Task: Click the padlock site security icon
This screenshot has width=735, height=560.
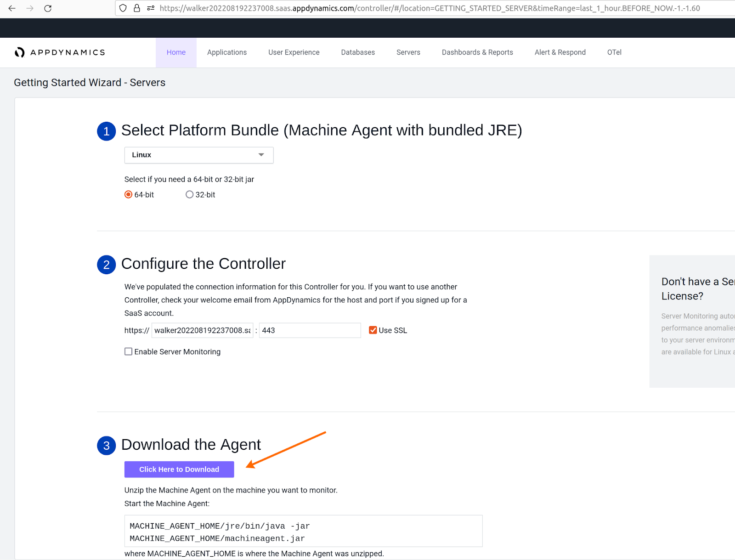Action: pos(136,8)
